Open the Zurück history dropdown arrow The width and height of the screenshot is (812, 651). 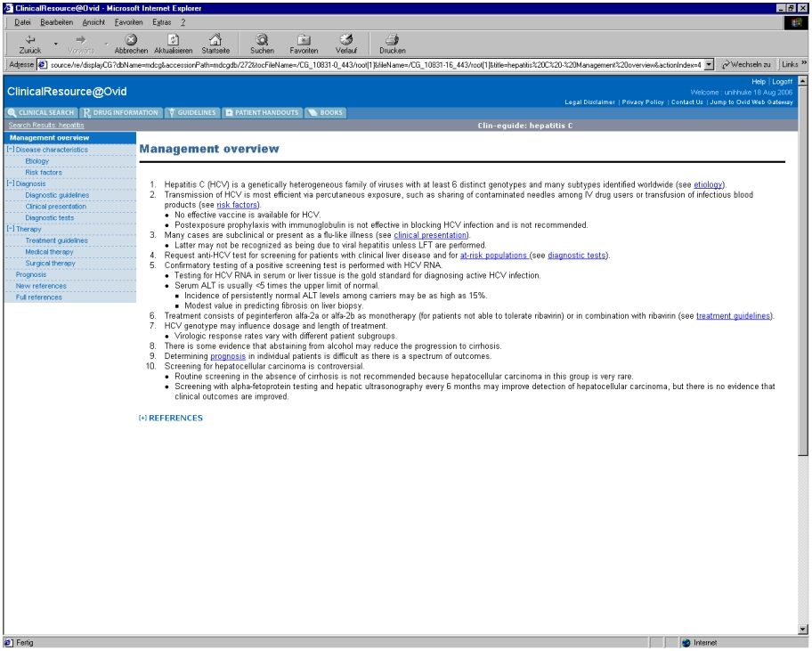(55, 44)
